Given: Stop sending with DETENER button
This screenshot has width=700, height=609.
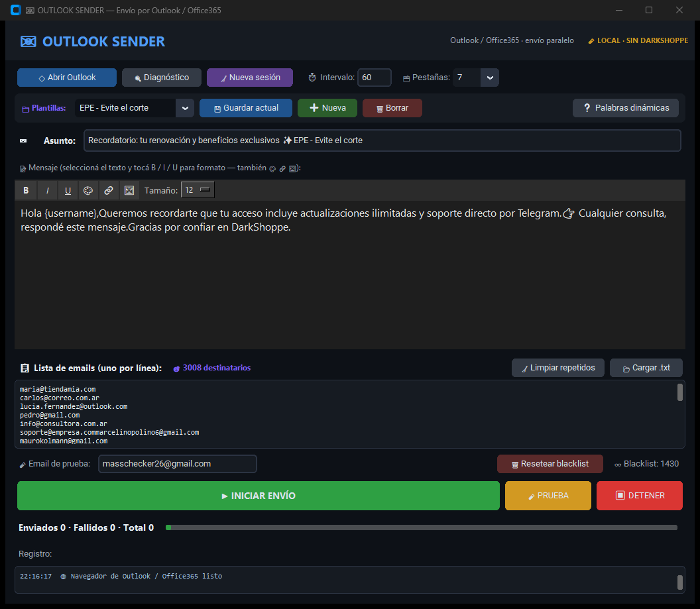Looking at the screenshot, I should click(640, 496).
